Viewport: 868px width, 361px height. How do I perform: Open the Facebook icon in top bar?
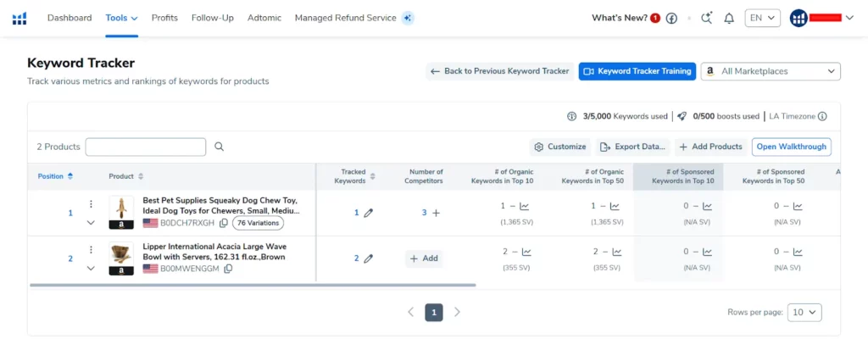[671, 18]
